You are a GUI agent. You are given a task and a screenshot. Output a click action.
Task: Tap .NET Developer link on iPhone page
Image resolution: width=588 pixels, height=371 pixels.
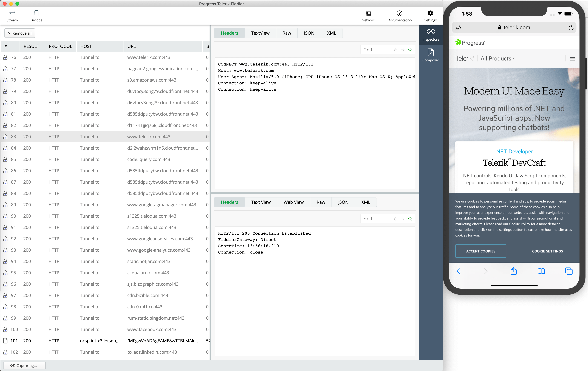[514, 152]
